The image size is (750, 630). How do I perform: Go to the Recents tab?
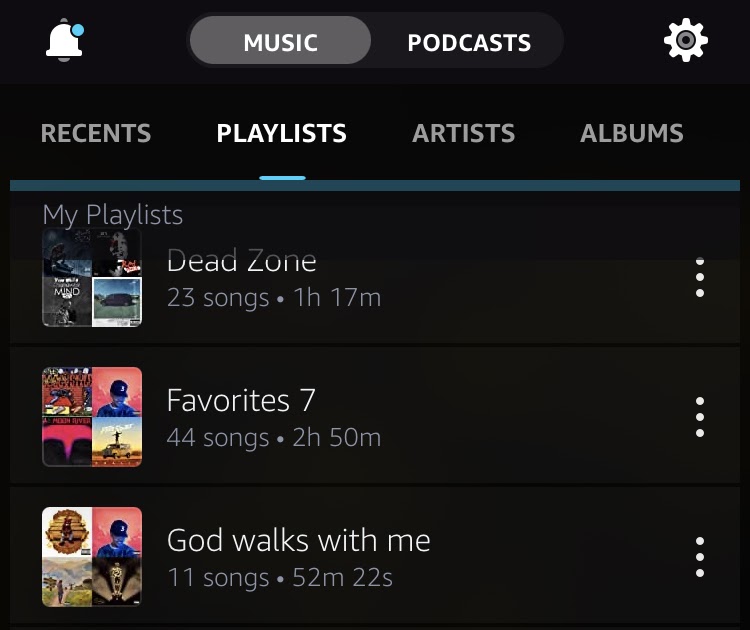[x=96, y=134]
